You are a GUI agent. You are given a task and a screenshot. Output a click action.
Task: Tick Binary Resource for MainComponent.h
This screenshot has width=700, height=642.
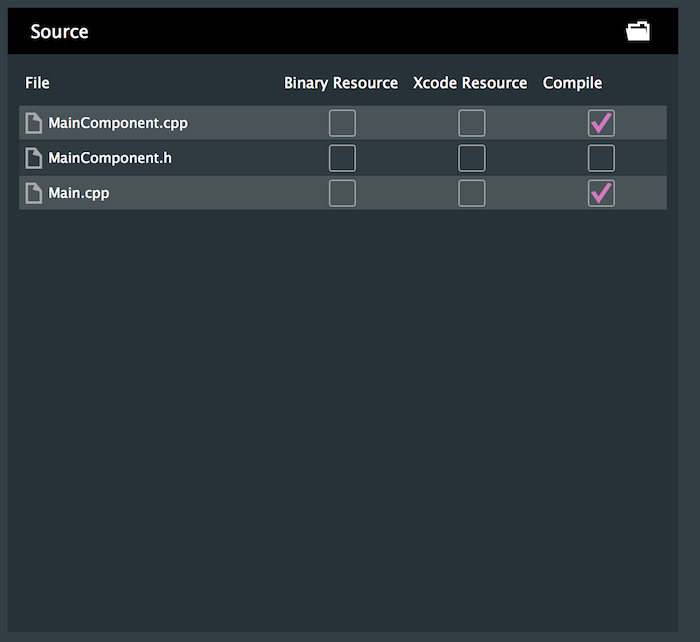[342, 158]
